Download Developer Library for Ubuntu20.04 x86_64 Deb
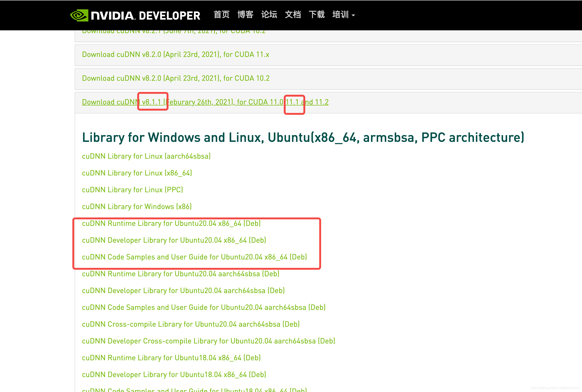This screenshot has height=392, width=582. pyautogui.click(x=174, y=240)
